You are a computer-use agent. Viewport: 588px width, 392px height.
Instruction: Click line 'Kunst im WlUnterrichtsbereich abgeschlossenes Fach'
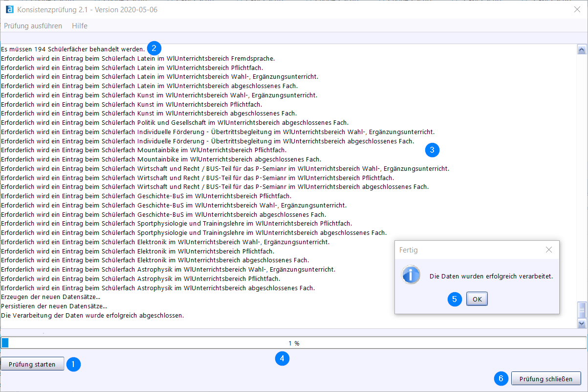(x=149, y=113)
